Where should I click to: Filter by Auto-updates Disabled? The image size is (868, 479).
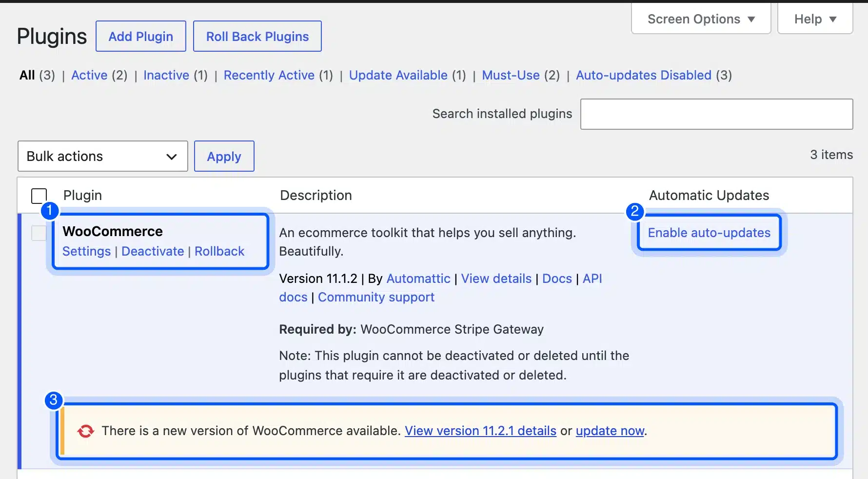644,75
